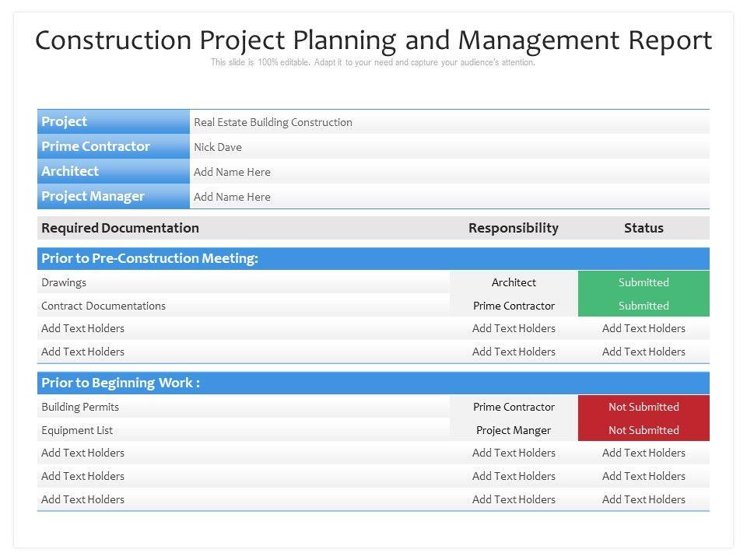Screen dimensions: 747x560
Task: Click the slide title text
Action: click(373, 40)
